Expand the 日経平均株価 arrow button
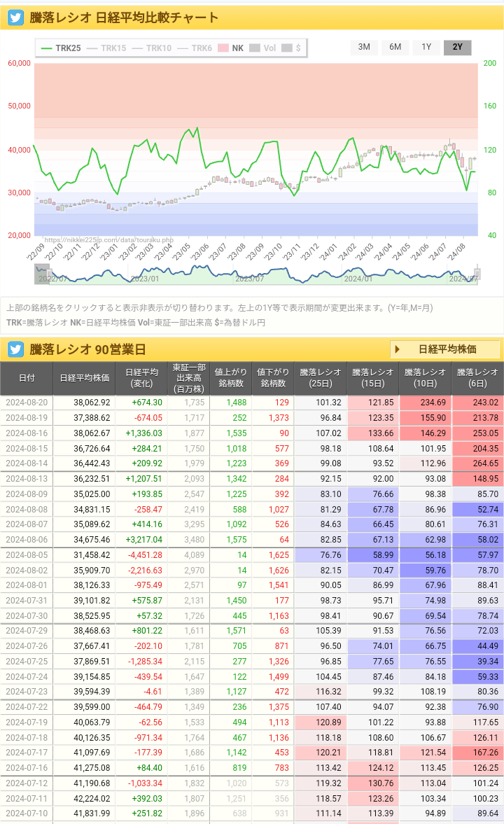504x824 pixels. tap(445, 349)
